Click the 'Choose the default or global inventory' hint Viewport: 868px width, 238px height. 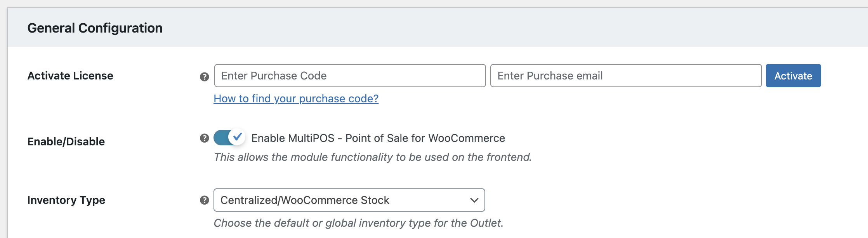(x=358, y=223)
